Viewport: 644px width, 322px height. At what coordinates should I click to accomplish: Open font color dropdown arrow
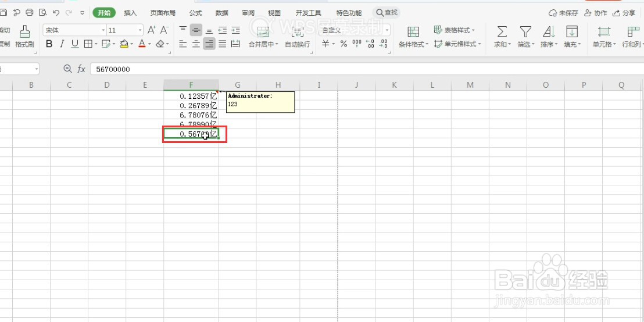(x=150, y=44)
